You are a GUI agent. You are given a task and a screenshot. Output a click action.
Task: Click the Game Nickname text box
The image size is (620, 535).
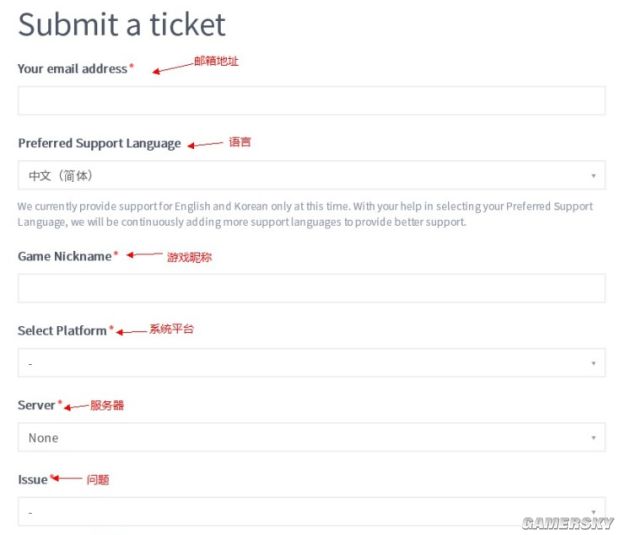311,289
